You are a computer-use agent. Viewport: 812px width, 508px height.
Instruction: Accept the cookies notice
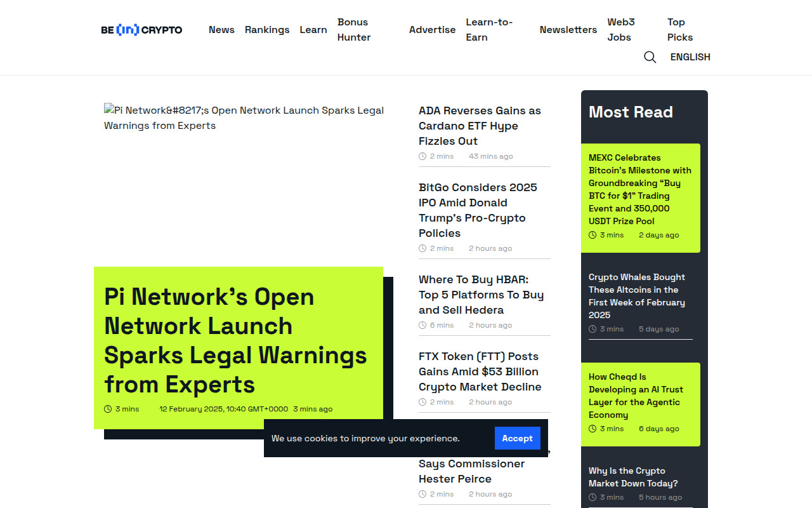[x=518, y=438]
